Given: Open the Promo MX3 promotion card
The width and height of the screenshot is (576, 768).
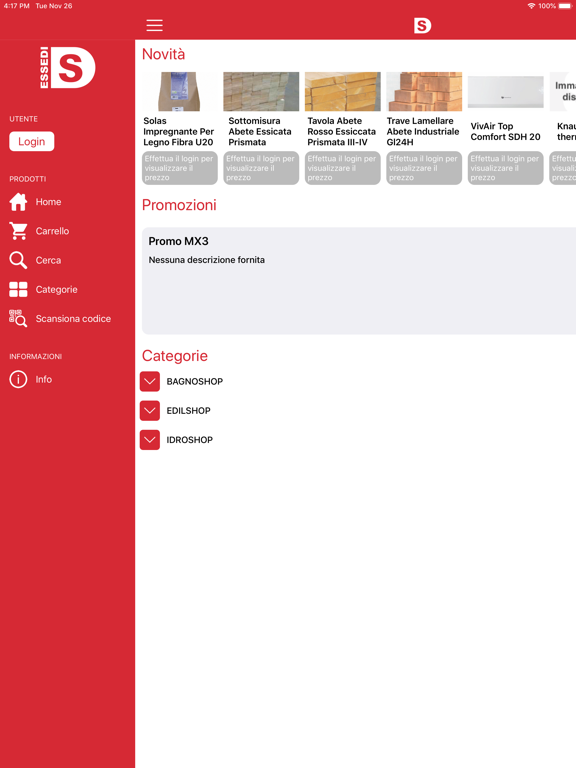Looking at the screenshot, I should click(359, 281).
